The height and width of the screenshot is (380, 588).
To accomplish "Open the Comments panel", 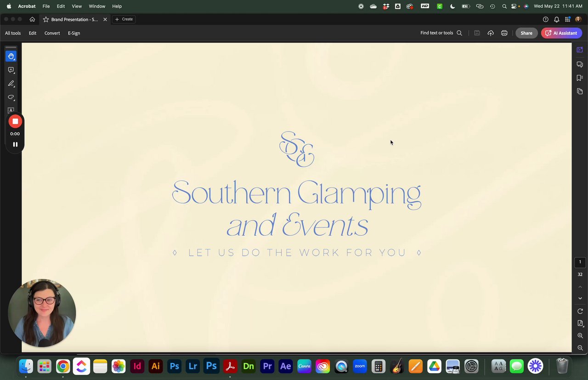I will point(580,64).
